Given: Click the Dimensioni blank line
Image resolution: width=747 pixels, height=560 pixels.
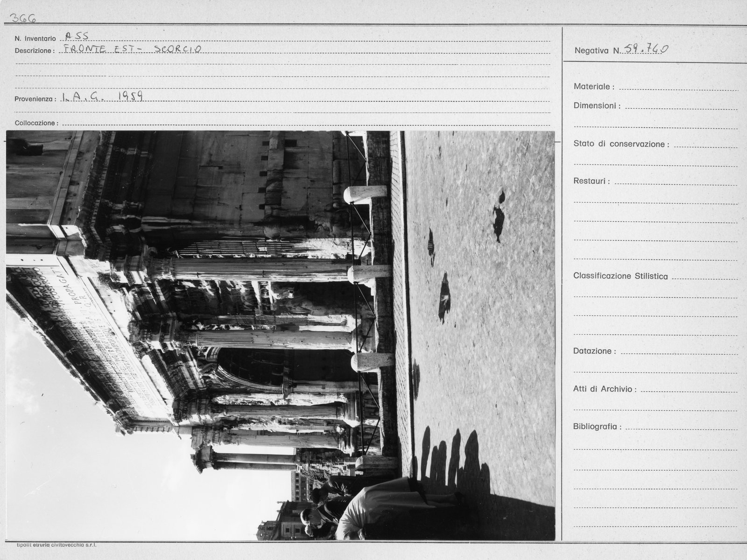Looking at the screenshot, I should click(681, 106).
